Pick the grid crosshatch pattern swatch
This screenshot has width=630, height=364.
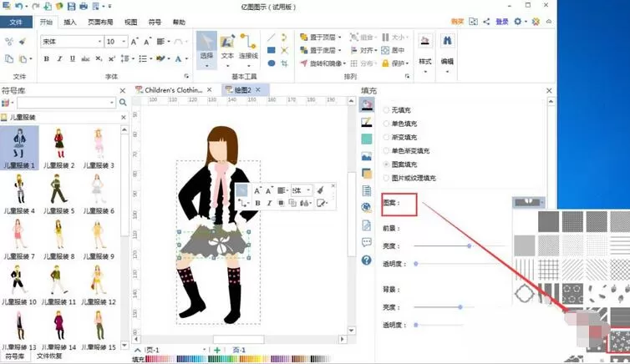pyautogui.click(x=548, y=269)
